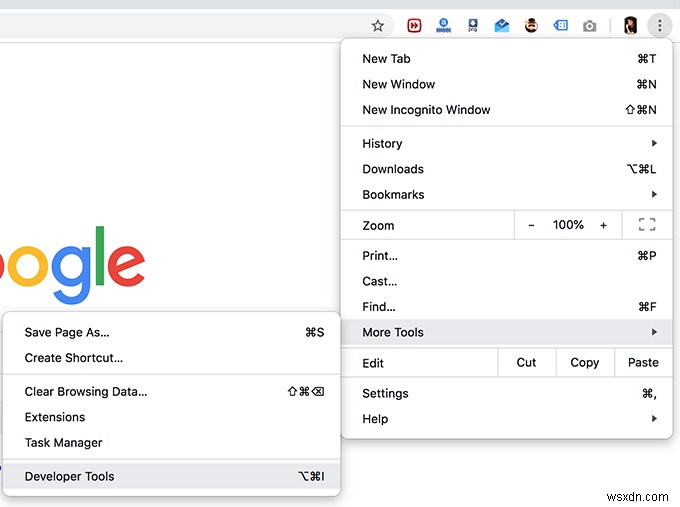680x507 pixels.
Task: Click the blue tag extension icon
Action: (561, 26)
